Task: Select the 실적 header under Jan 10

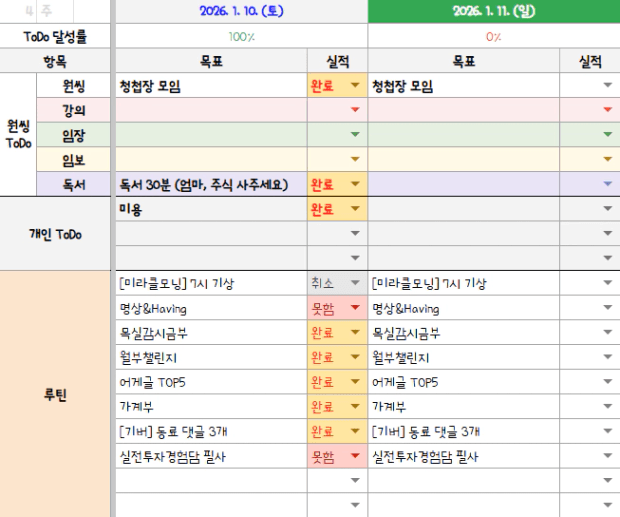Action: (338, 61)
